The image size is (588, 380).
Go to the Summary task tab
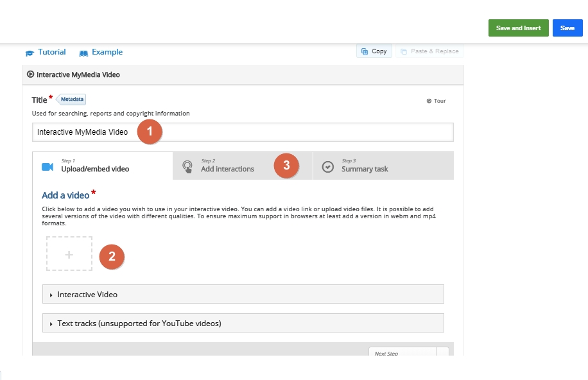[383, 166]
